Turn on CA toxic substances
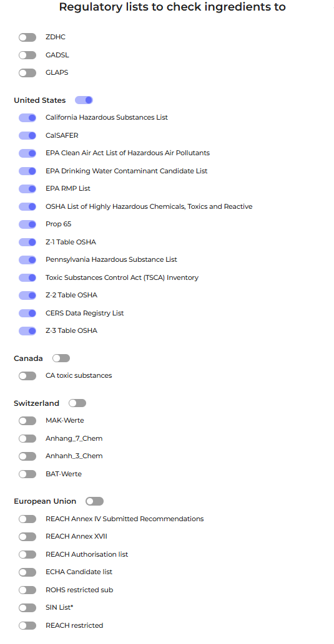334x644 pixels. (27, 376)
